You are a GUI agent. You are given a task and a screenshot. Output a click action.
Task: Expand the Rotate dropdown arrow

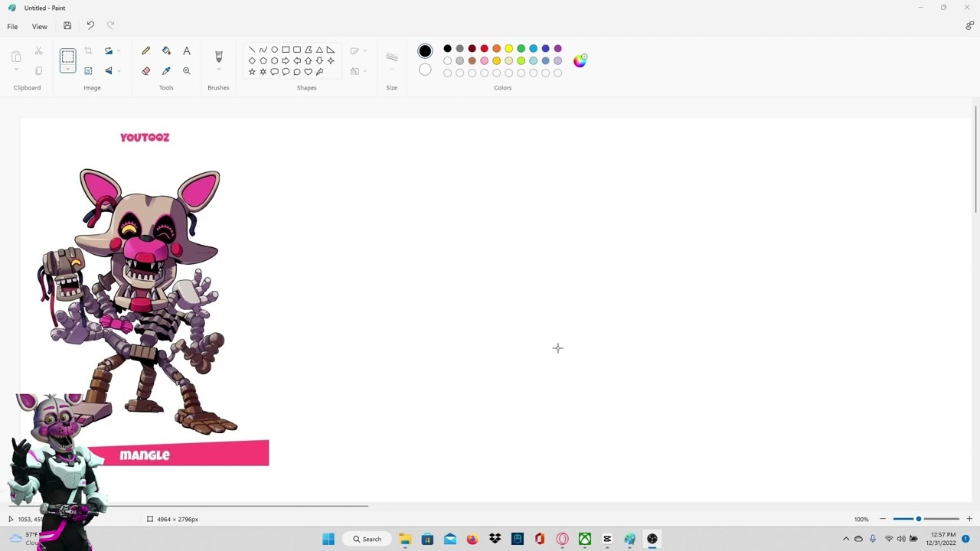(x=119, y=51)
